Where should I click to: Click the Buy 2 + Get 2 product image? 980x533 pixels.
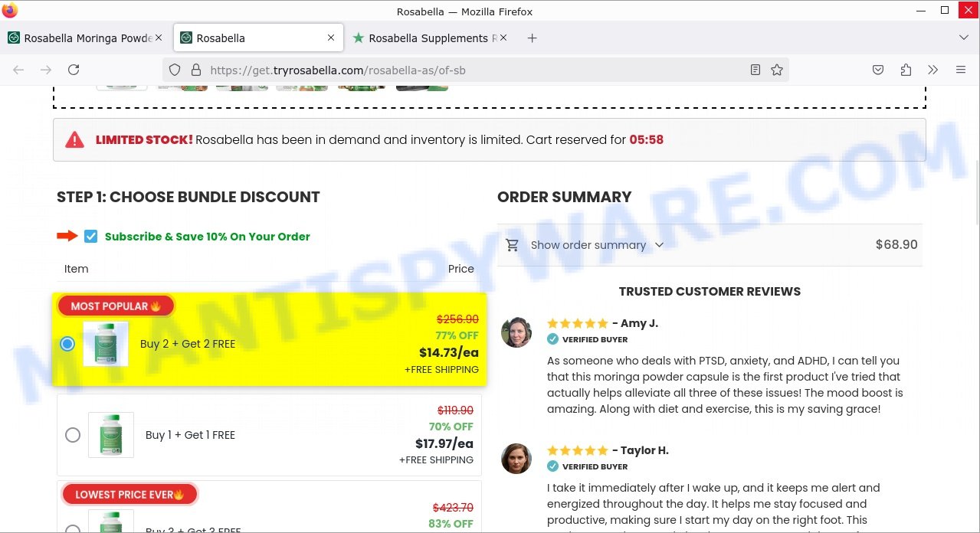[x=106, y=344]
